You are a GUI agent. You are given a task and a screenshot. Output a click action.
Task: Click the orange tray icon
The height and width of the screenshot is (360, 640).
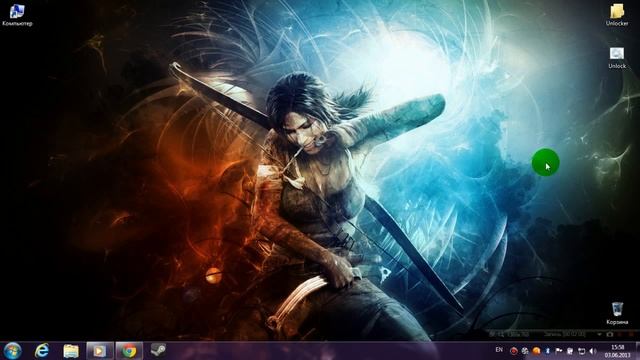pos(536,351)
